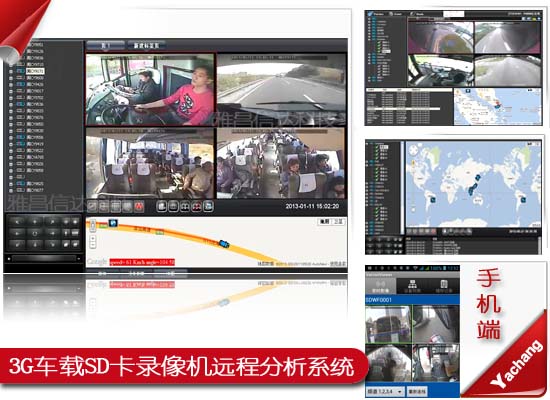This screenshot has height=400, width=550.
Task: Pan camera right with PTZ right arrow
Action: tap(52, 233)
